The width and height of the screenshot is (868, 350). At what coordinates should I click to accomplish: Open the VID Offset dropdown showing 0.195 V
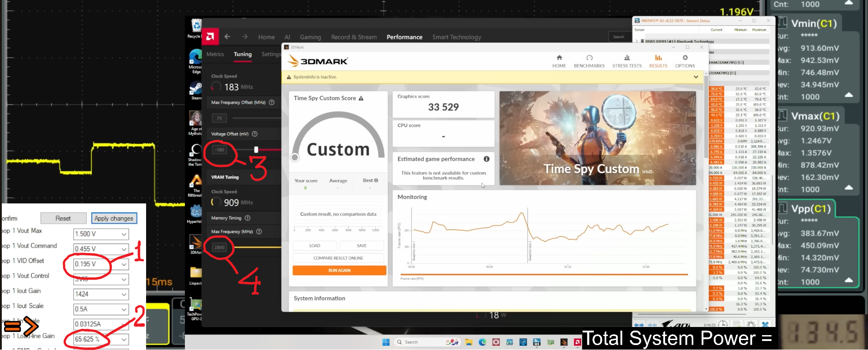[101, 264]
